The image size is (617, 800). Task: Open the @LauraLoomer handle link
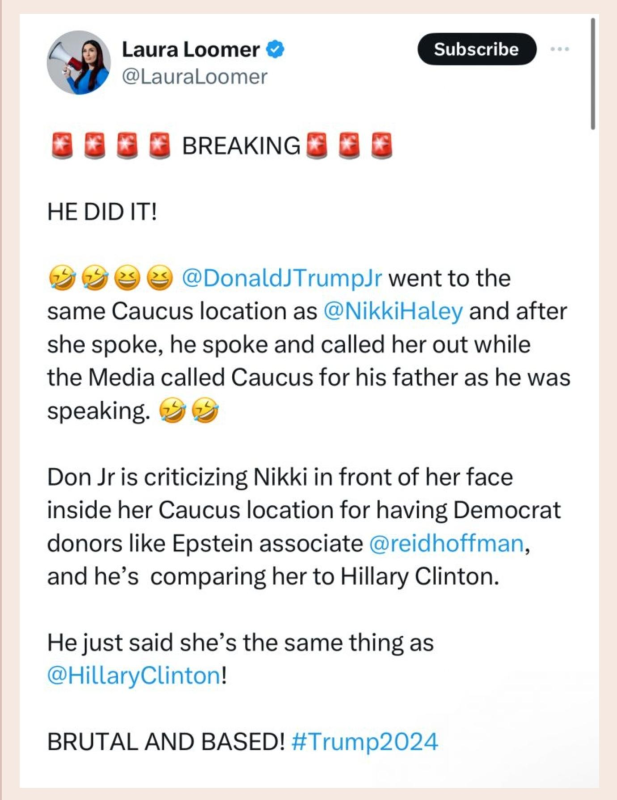(194, 75)
